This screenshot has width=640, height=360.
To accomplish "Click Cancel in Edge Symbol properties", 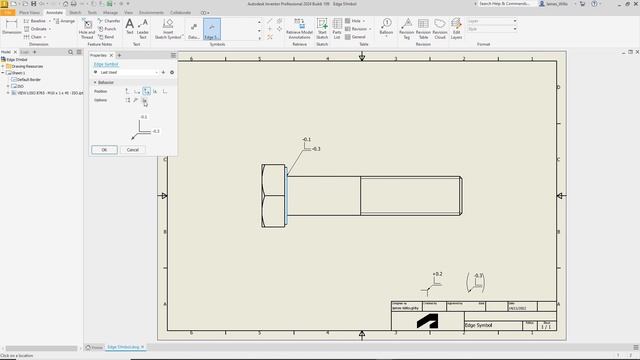I will click(133, 150).
